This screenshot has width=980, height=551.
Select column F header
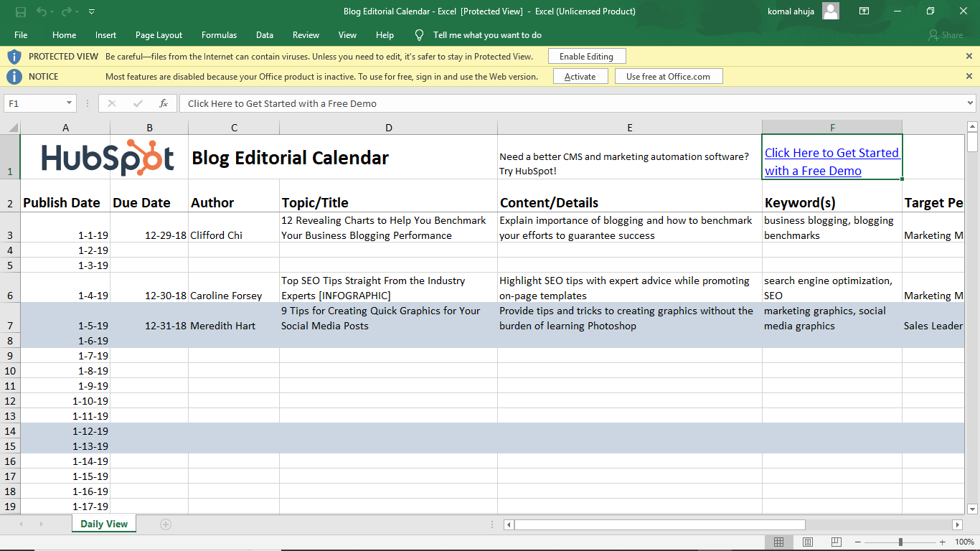[x=832, y=128]
